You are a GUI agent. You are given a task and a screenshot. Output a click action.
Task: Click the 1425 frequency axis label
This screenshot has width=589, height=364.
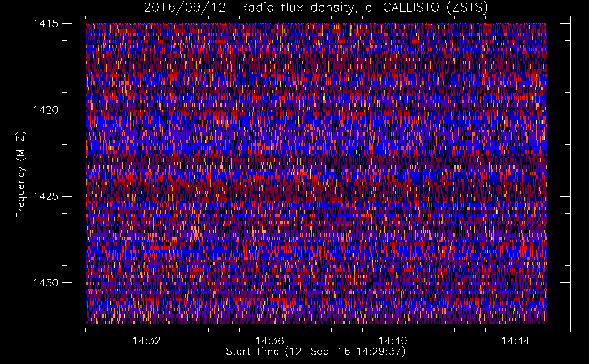pyautogui.click(x=46, y=197)
